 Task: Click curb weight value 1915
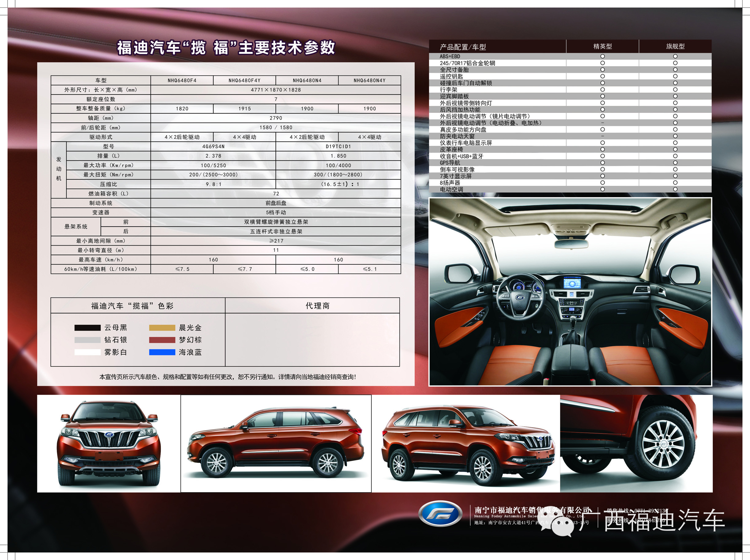245,109
